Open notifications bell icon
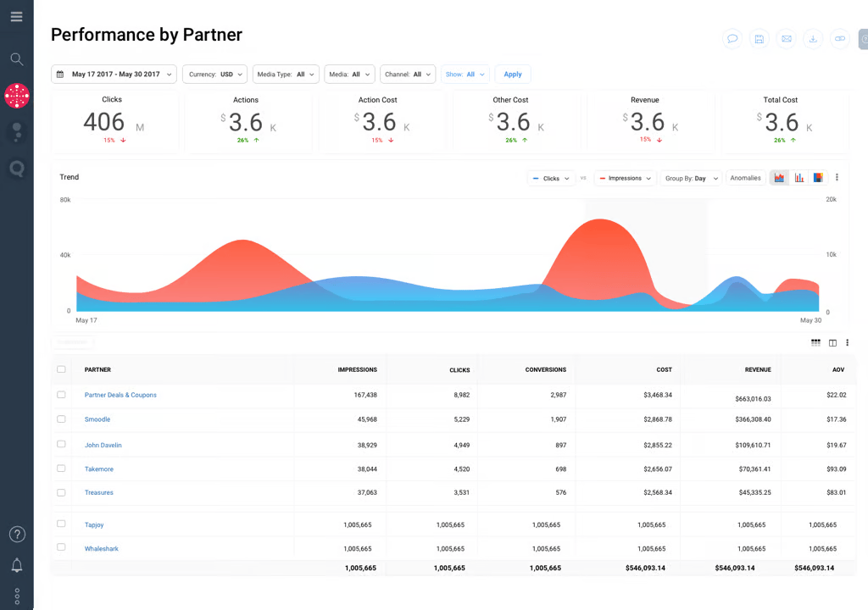The height and width of the screenshot is (610, 868). pyautogui.click(x=17, y=565)
